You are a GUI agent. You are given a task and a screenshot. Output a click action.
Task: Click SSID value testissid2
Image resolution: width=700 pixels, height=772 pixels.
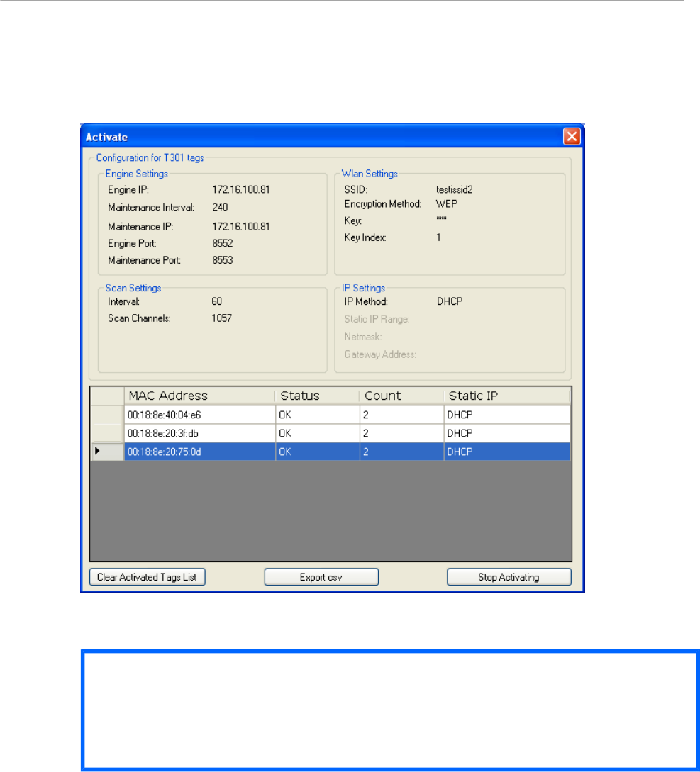(x=454, y=189)
